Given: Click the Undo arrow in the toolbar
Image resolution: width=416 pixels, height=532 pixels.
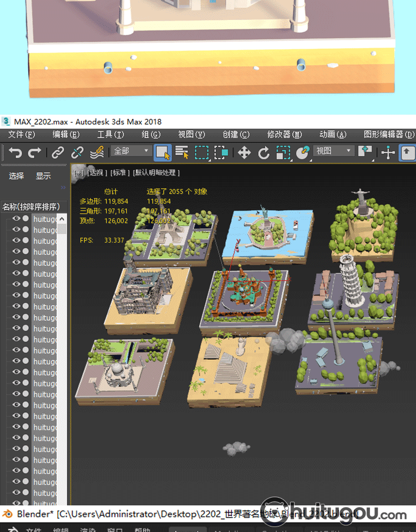Looking at the screenshot, I should 15,152.
